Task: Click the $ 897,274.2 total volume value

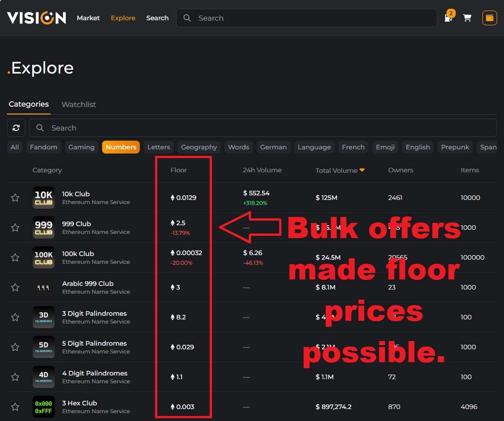Action: (333, 407)
